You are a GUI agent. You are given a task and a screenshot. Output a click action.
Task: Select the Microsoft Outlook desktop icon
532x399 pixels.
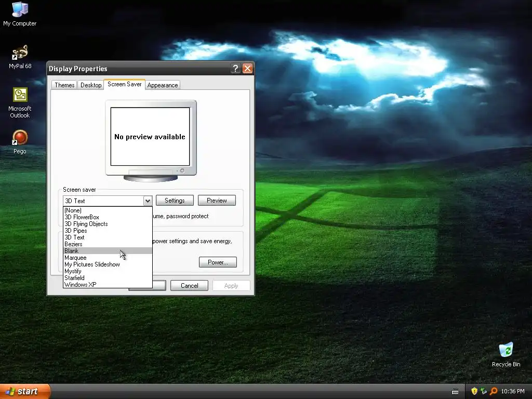coord(20,102)
